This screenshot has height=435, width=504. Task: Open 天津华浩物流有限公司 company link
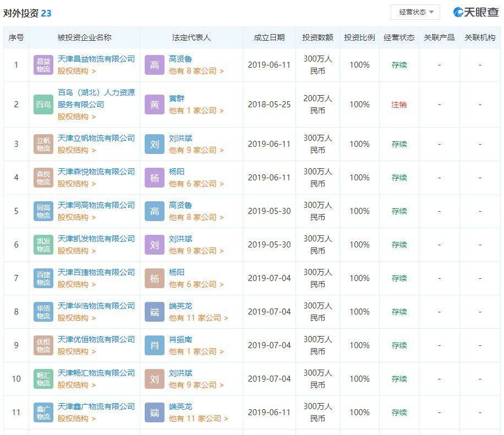coord(96,306)
